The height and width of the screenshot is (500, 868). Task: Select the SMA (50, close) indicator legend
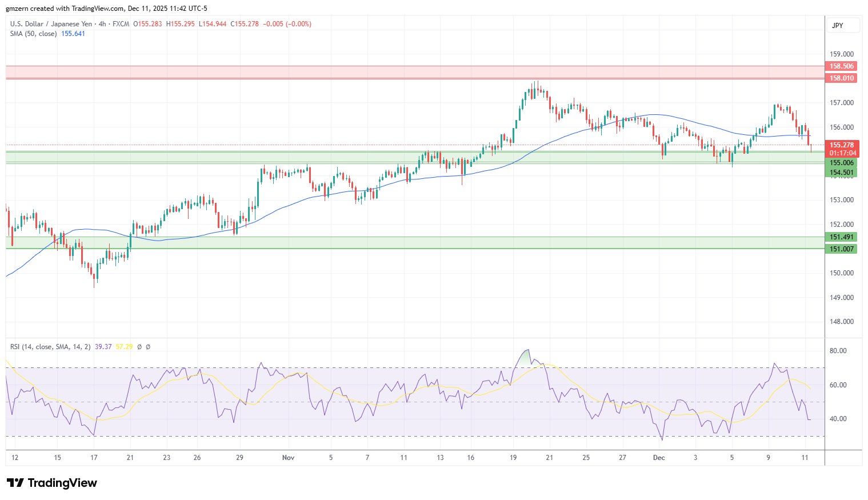click(33, 34)
